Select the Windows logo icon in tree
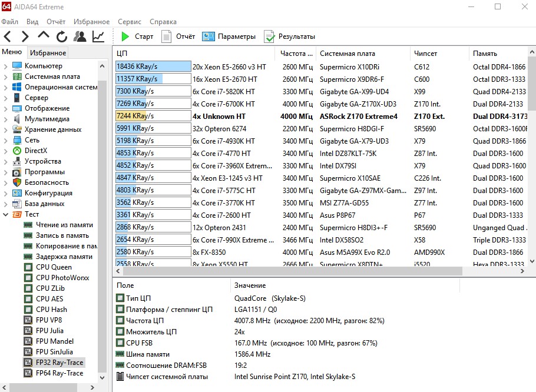The image size is (536, 392). point(16,87)
